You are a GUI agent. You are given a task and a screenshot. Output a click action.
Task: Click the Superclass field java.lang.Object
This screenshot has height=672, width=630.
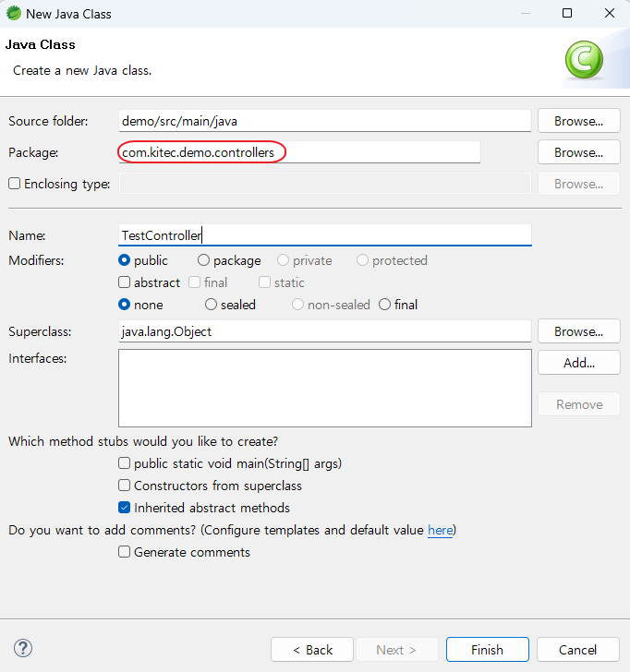click(x=324, y=331)
